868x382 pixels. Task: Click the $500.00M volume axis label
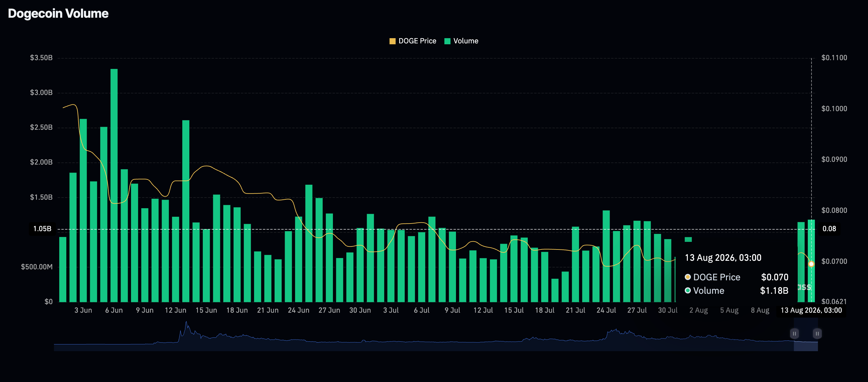[37, 267]
